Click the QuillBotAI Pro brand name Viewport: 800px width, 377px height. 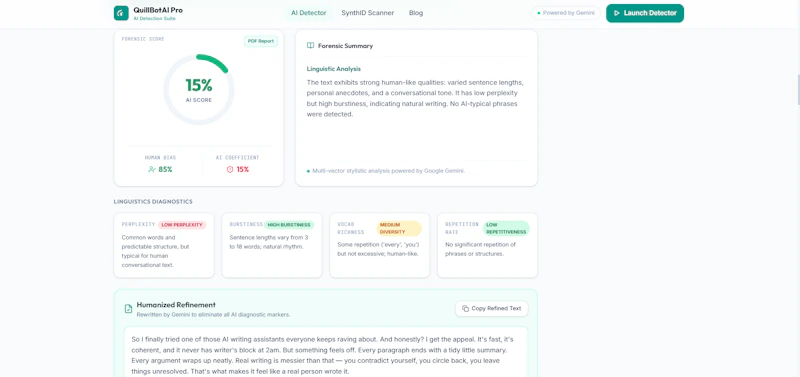coord(158,10)
